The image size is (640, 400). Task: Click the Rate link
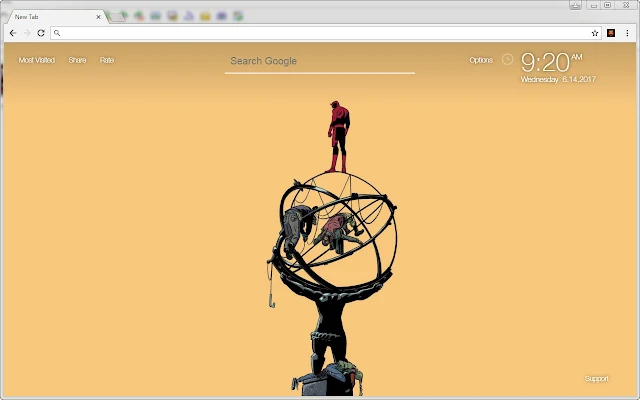pyautogui.click(x=107, y=60)
